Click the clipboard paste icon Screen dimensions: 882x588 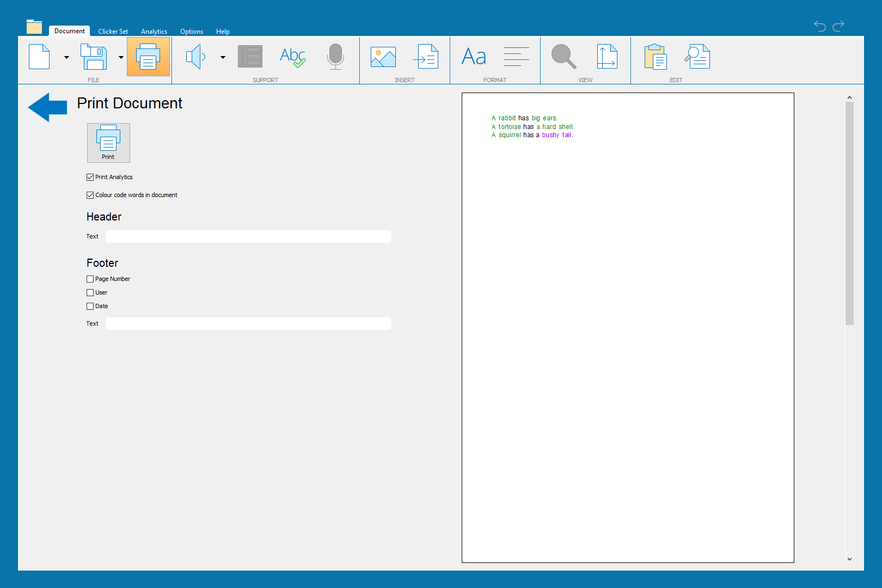point(656,57)
